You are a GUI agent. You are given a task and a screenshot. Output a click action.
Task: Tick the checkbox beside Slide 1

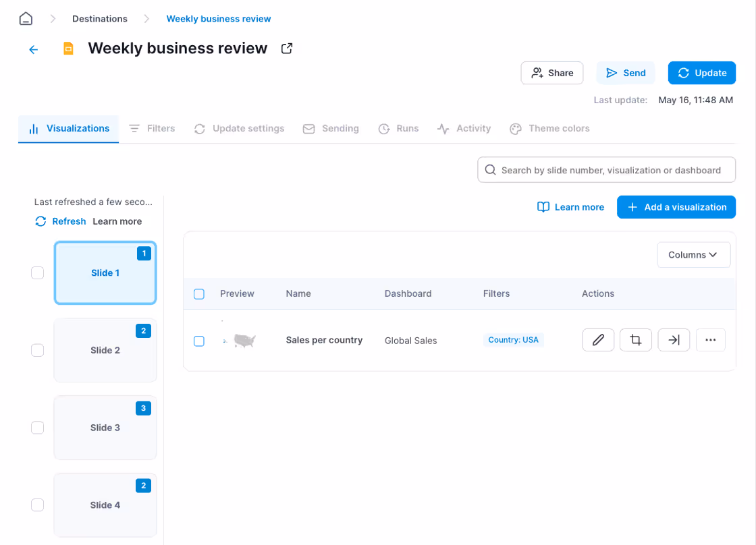pyautogui.click(x=38, y=272)
